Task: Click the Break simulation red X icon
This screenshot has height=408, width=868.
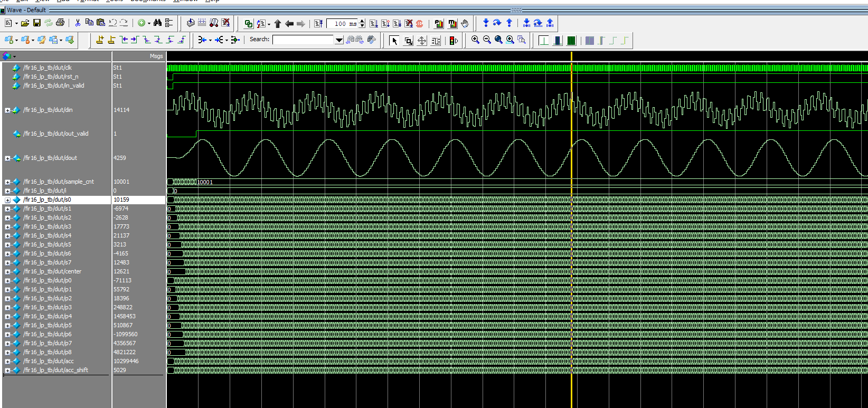Action: (226, 23)
